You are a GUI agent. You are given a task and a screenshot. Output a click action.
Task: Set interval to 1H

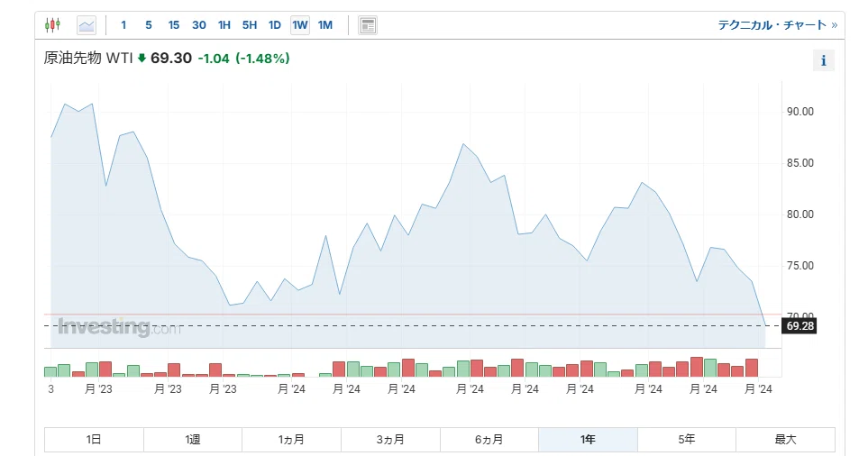224,25
